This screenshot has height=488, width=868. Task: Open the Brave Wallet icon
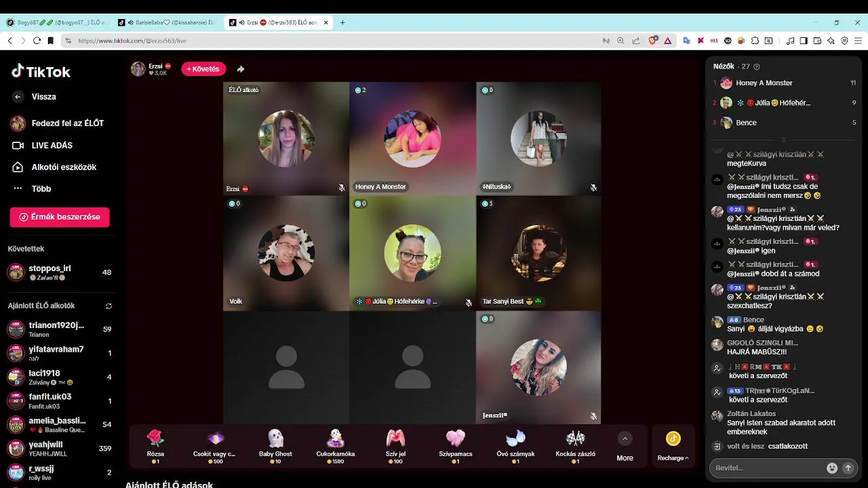point(817,41)
